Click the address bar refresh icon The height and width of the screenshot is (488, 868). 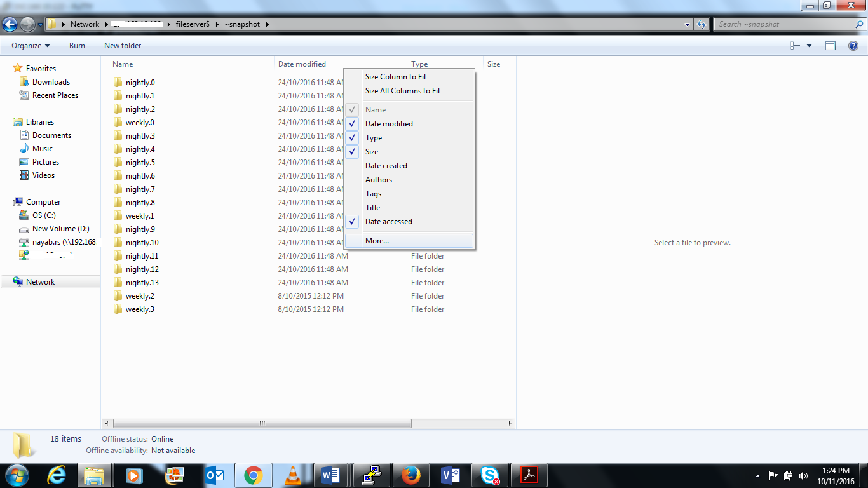coord(702,24)
